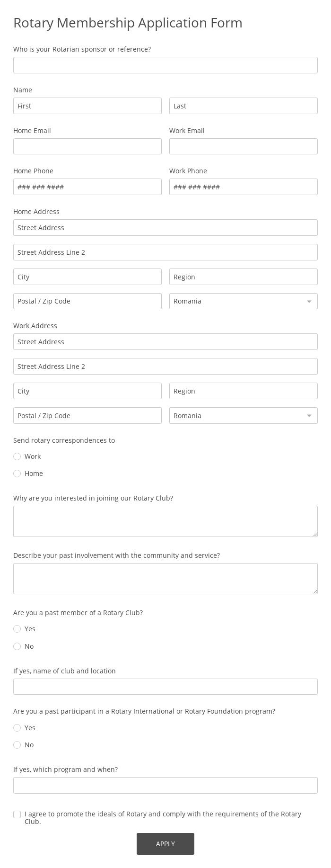
Task: Select No for past Rotary program participation
Action: 17,745
